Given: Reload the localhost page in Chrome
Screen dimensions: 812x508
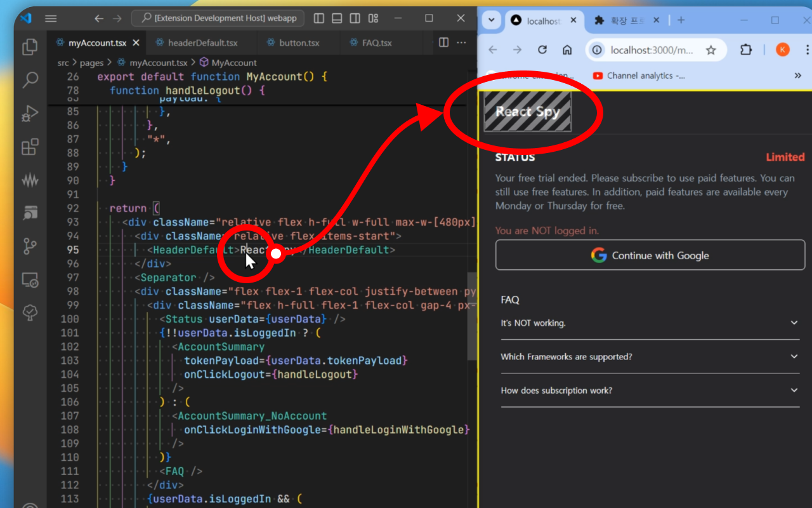Looking at the screenshot, I should tap(542, 50).
